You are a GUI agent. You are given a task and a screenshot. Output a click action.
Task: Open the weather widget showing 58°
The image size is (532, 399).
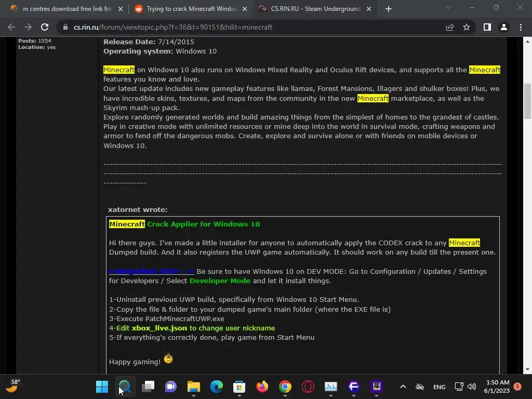(x=13, y=386)
